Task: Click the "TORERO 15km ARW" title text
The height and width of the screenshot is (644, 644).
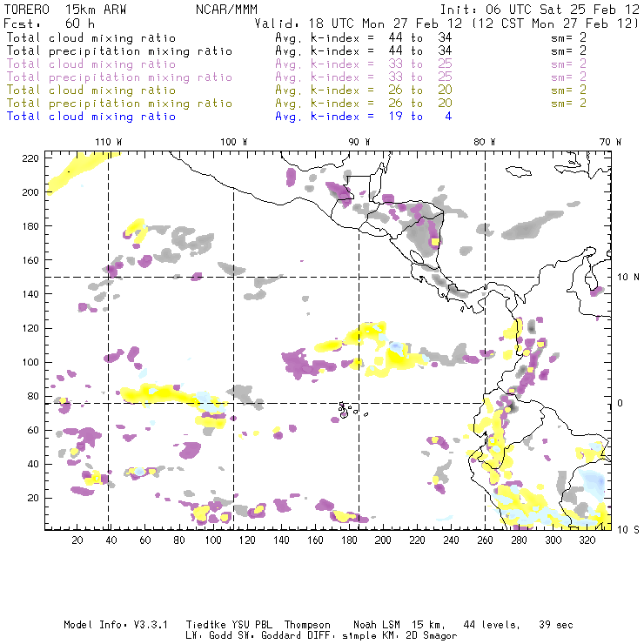Action: 65,10
